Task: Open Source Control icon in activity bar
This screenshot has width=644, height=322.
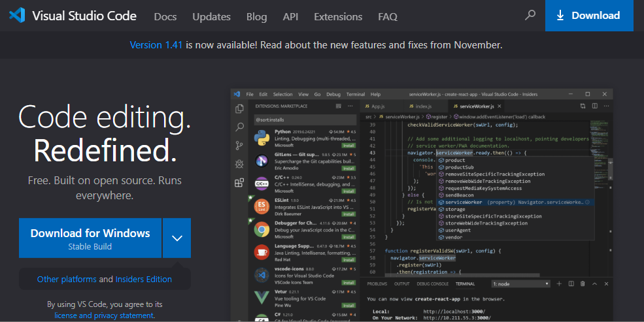Action: (239, 145)
